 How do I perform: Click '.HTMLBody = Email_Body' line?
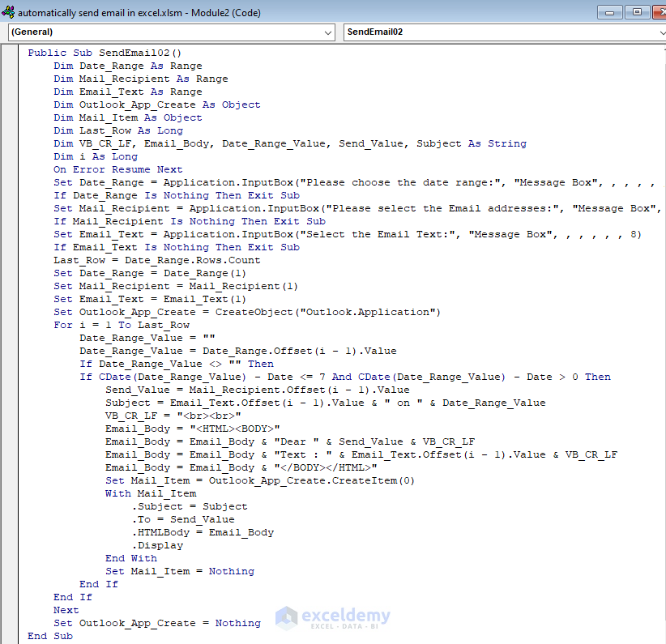tap(203, 532)
